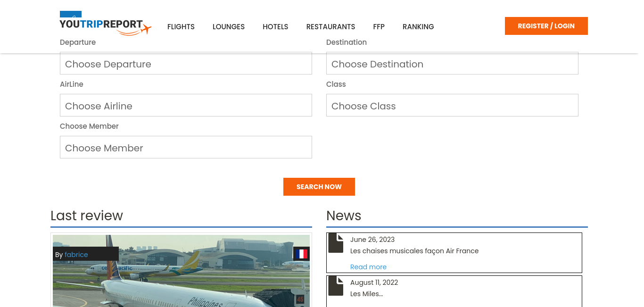Click the YouTripReport logo
This screenshot has width=644, height=307.
106,24
